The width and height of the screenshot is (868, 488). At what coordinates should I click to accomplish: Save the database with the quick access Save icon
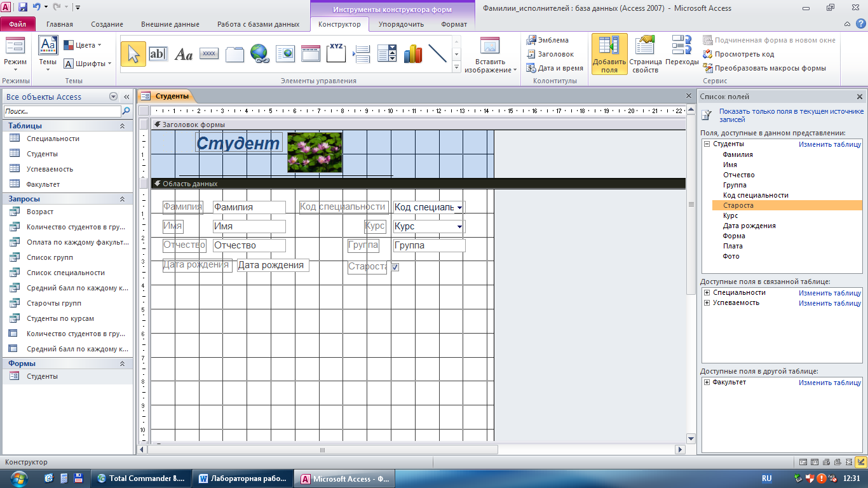(x=23, y=8)
